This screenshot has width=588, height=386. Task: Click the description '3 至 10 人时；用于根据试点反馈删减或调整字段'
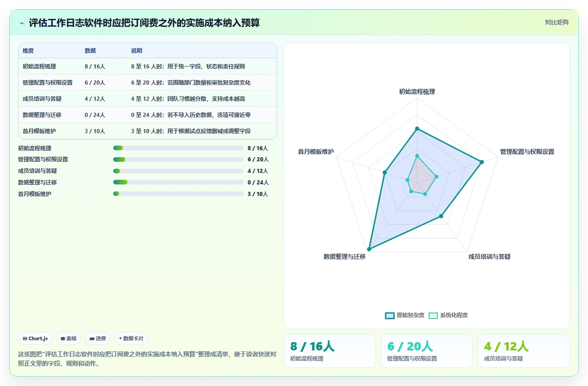coord(191,131)
